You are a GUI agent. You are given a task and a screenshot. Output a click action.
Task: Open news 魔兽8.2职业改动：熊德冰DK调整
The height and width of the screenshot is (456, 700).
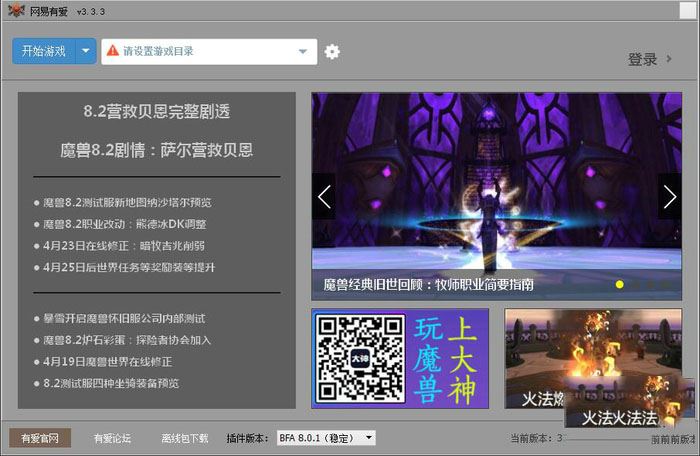click(125, 224)
